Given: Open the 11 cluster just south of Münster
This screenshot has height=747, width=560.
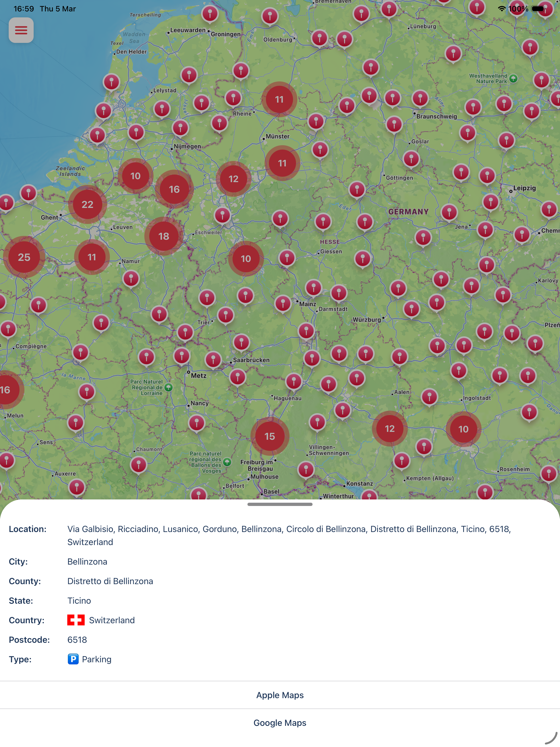Looking at the screenshot, I should click(x=282, y=163).
